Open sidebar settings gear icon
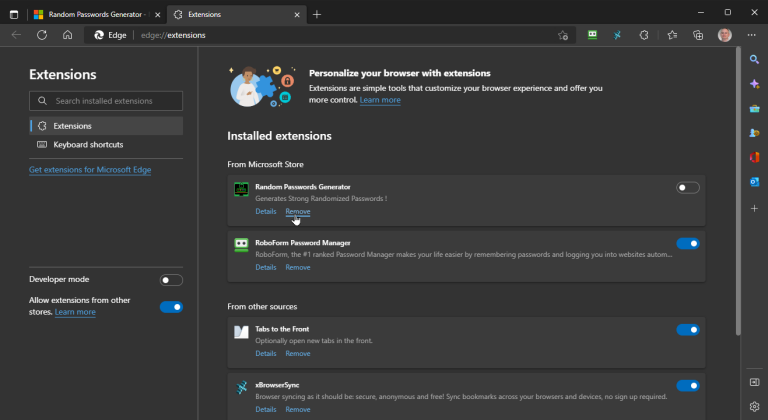Screen dimensions: 768x420 tap(754, 406)
